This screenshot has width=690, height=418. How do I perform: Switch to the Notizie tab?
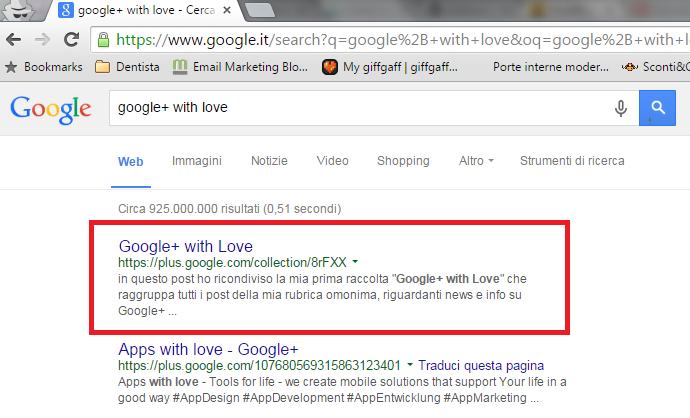(x=269, y=161)
